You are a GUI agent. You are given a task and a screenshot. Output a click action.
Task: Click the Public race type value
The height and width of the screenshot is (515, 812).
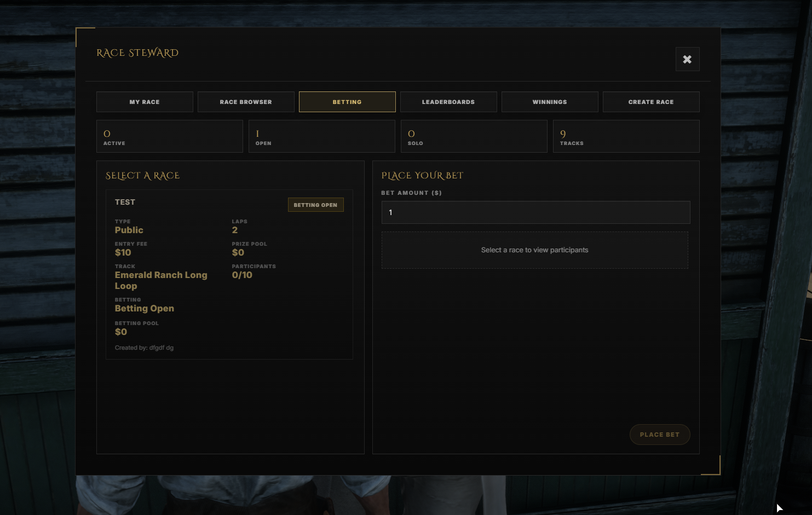(129, 230)
